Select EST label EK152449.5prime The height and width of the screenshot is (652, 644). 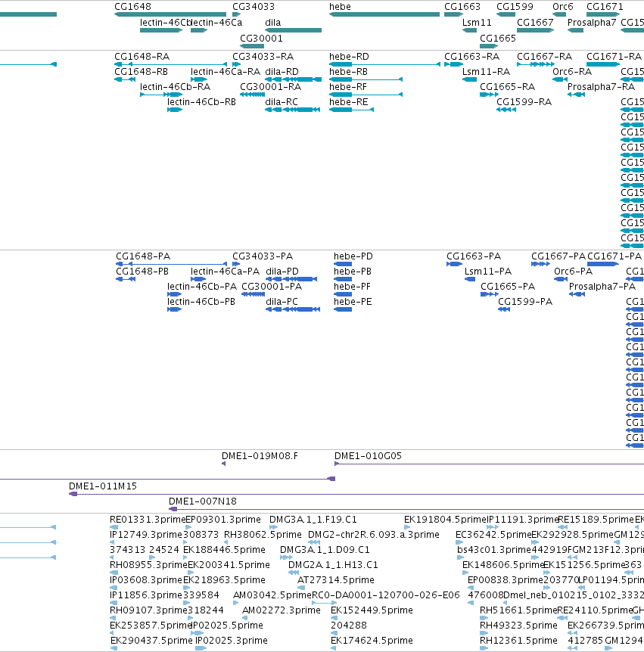pyautogui.click(x=372, y=610)
